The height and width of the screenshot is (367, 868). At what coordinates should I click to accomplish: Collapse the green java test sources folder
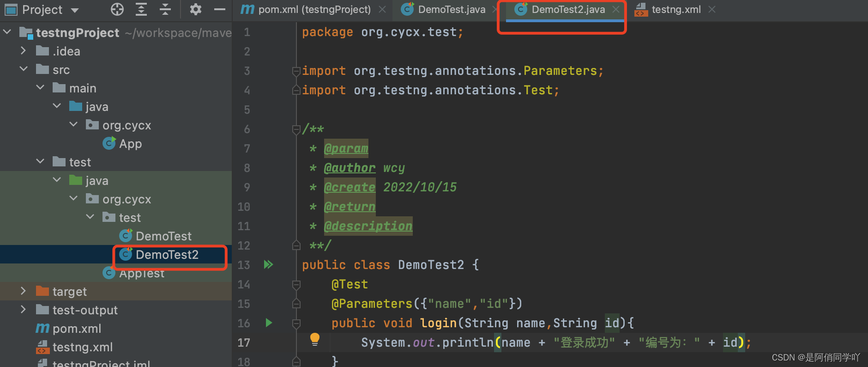57,180
